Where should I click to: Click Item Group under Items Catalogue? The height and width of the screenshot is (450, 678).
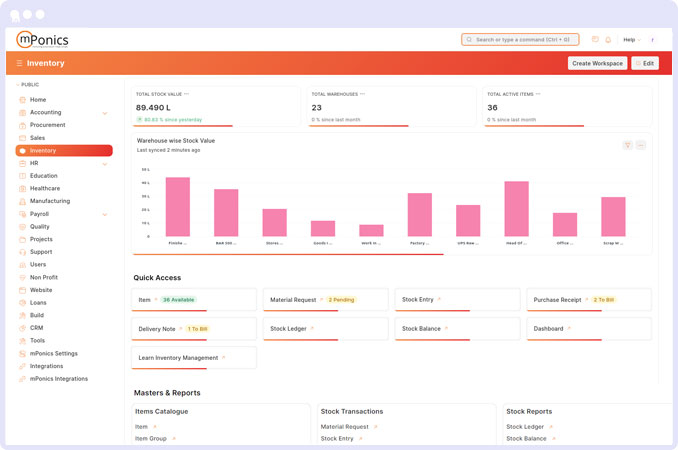(x=150, y=439)
